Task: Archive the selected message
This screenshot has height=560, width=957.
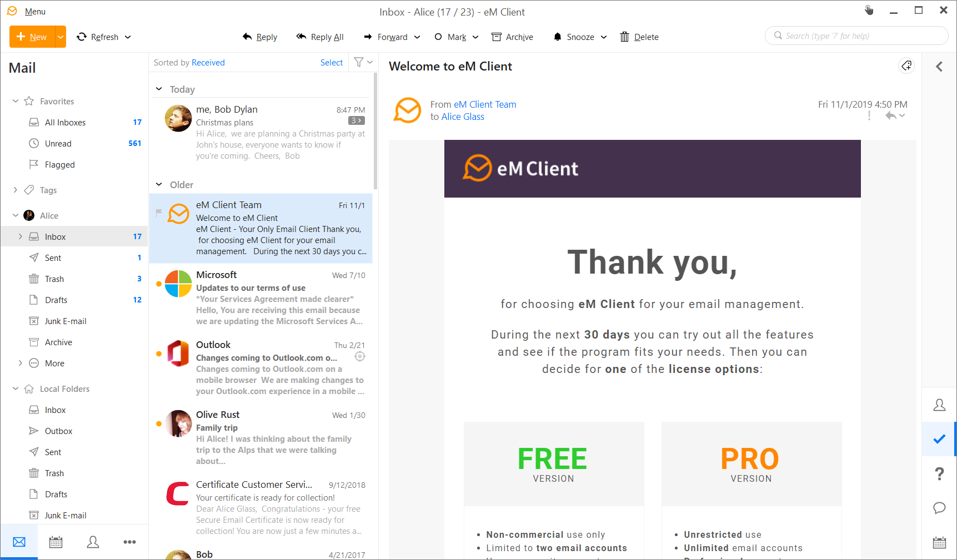Action: coord(512,37)
